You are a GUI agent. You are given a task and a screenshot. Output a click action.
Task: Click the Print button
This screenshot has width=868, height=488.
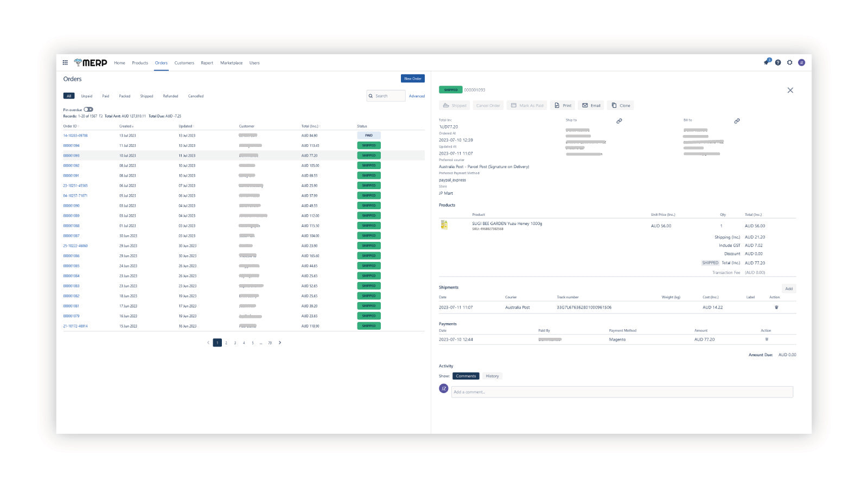563,105
